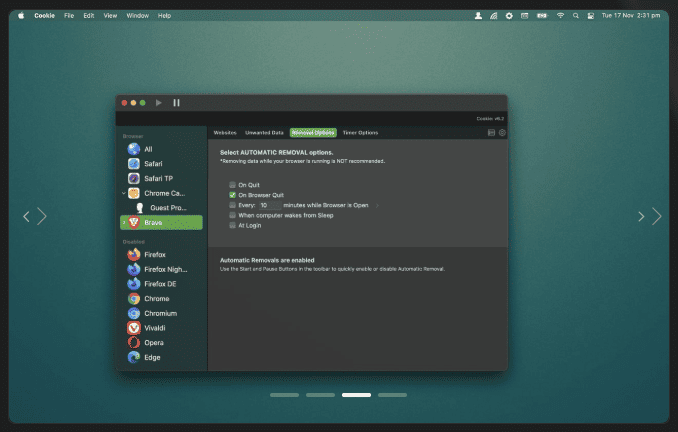
Task: Select the All browsers globe icon
Action: pyautogui.click(x=134, y=149)
